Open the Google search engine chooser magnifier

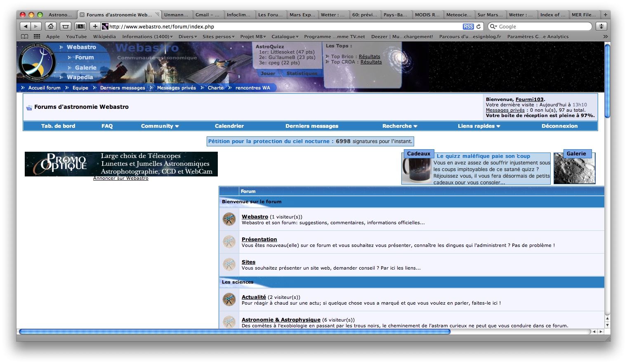(493, 26)
